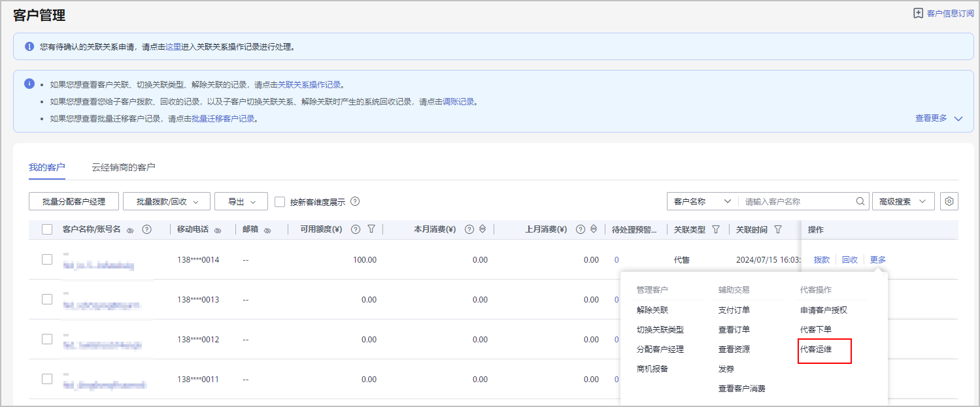This screenshot has height=407, width=980.
Task: Toggle the eye icon beside 移动电话
Action: pos(218,230)
